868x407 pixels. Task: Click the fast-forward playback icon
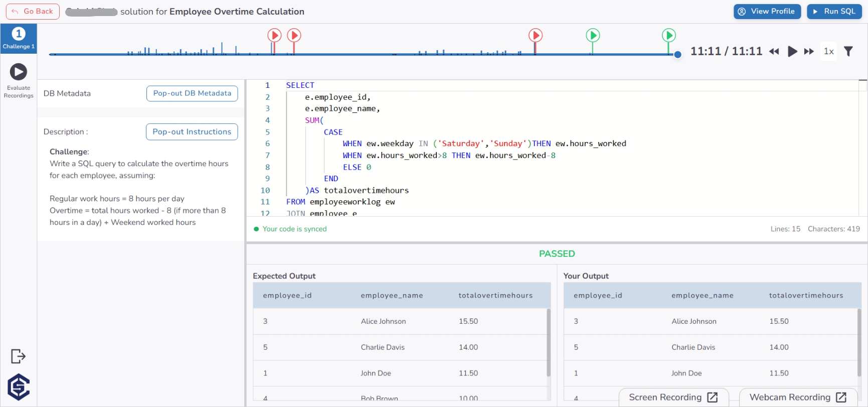click(x=809, y=51)
